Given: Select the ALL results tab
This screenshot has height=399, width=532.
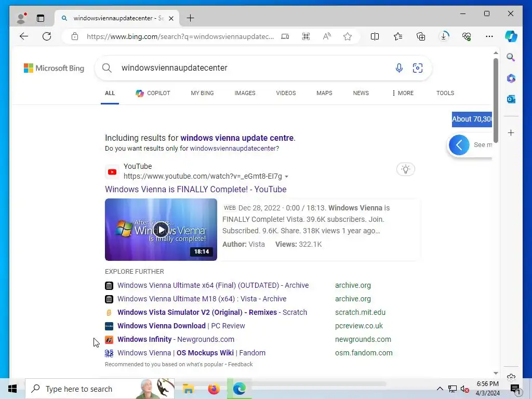Looking at the screenshot, I should (x=110, y=93).
